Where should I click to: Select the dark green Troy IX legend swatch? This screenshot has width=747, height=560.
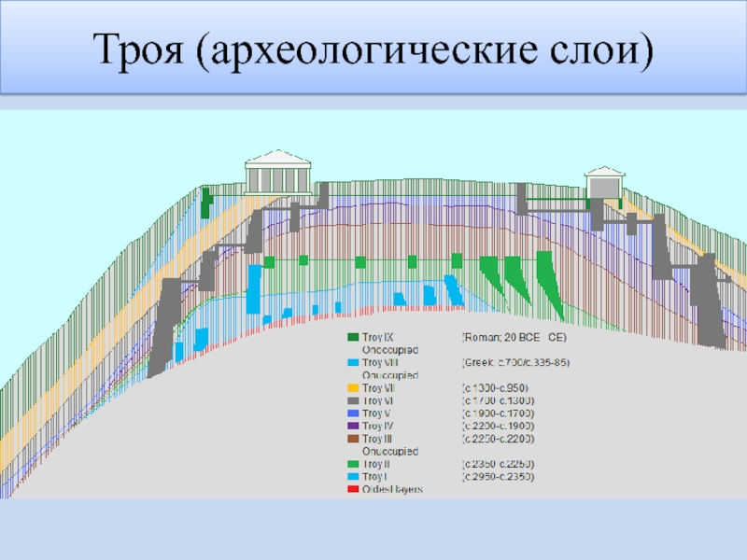click(x=353, y=337)
